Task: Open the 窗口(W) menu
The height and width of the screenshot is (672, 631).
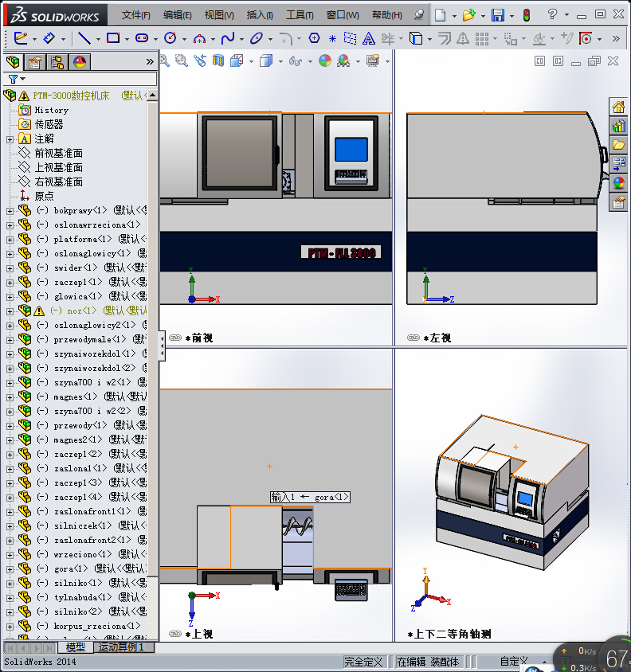Action: coord(343,15)
